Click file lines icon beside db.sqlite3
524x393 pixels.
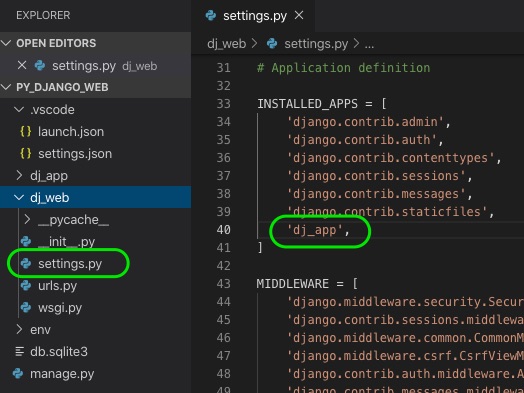20,352
